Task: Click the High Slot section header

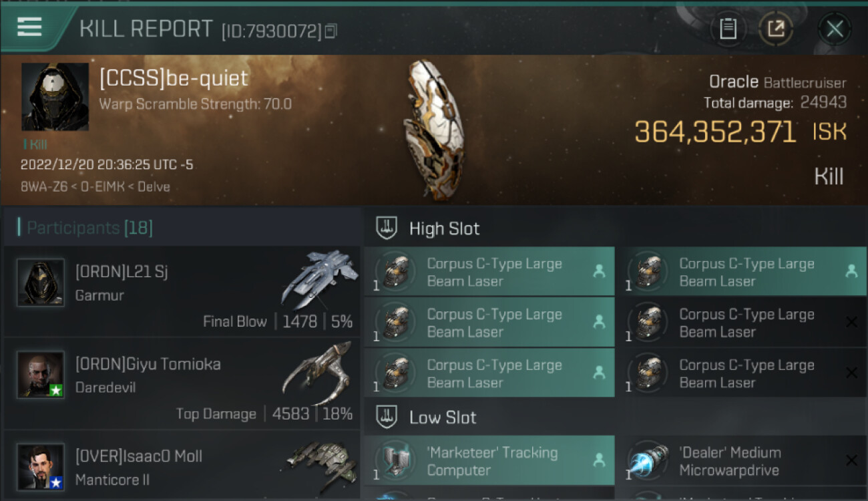Action: pyautogui.click(x=444, y=228)
